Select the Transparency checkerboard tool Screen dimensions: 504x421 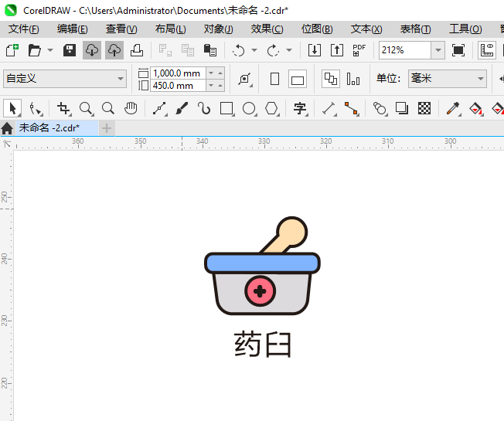pyautogui.click(x=424, y=108)
